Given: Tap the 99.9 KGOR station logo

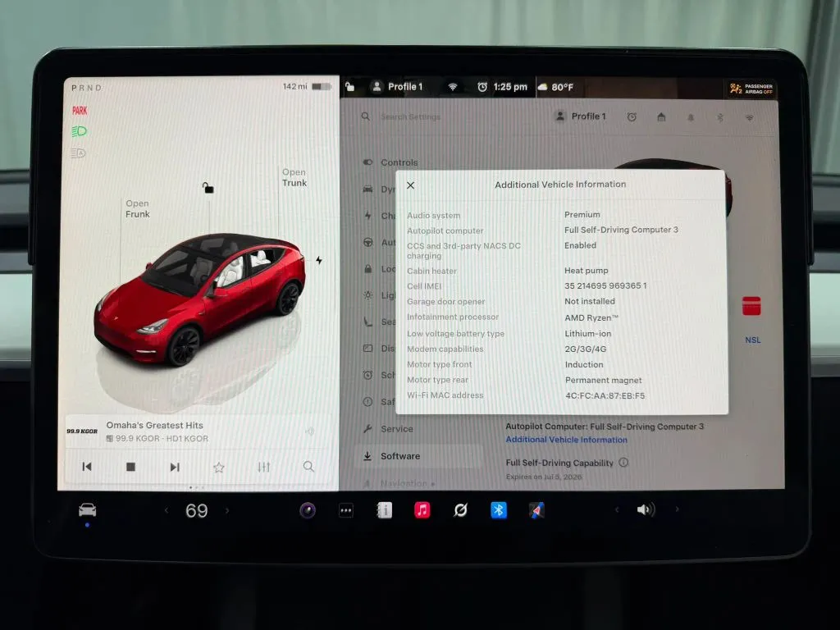Looking at the screenshot, I should [82, 431].
